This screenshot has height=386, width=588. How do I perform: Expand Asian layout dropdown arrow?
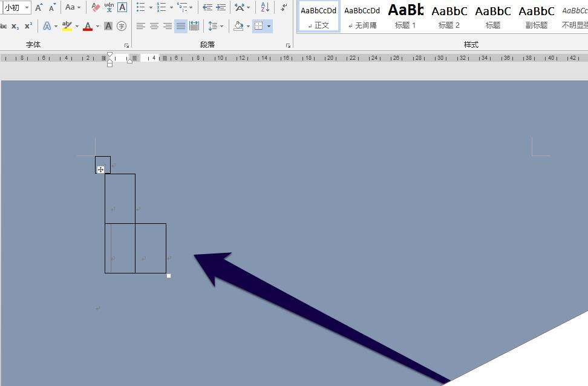pos(249,7)
